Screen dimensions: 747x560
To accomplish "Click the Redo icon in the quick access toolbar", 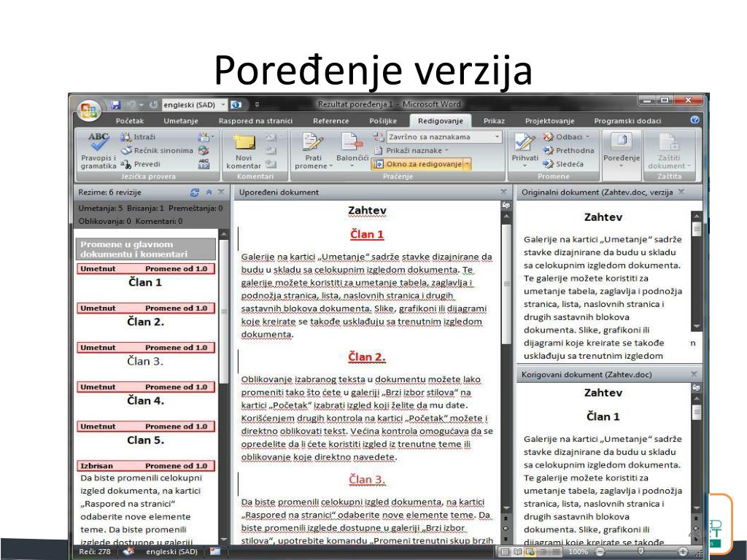I will tap(153, 104).
